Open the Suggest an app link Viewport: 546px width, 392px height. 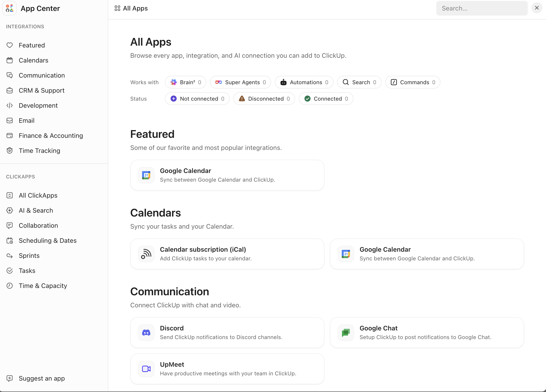pyautogui.click(x=42, y=378)
